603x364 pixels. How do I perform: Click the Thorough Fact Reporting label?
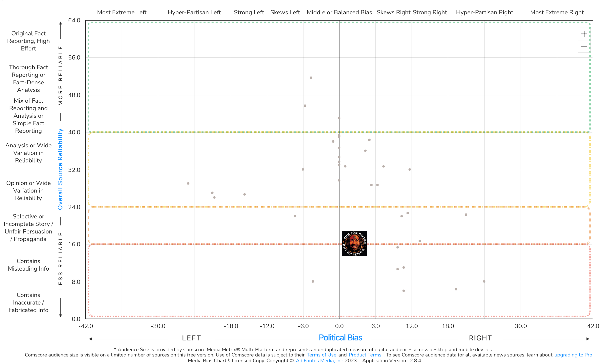pyautogui.click(x=28, y=79)
